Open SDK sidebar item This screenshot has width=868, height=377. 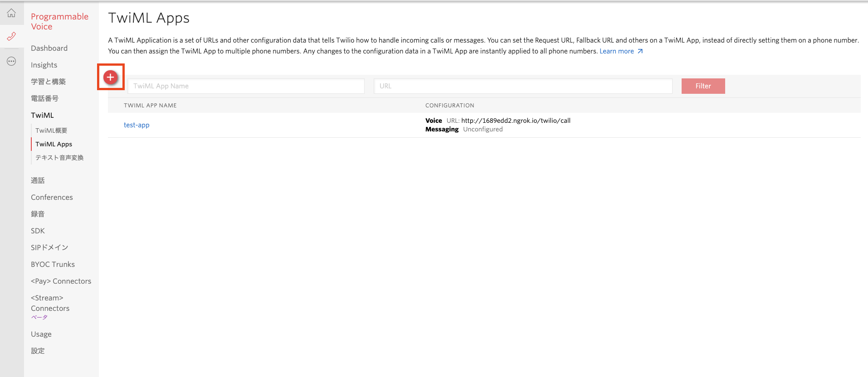pyautogui.click(x=38, y=231)
